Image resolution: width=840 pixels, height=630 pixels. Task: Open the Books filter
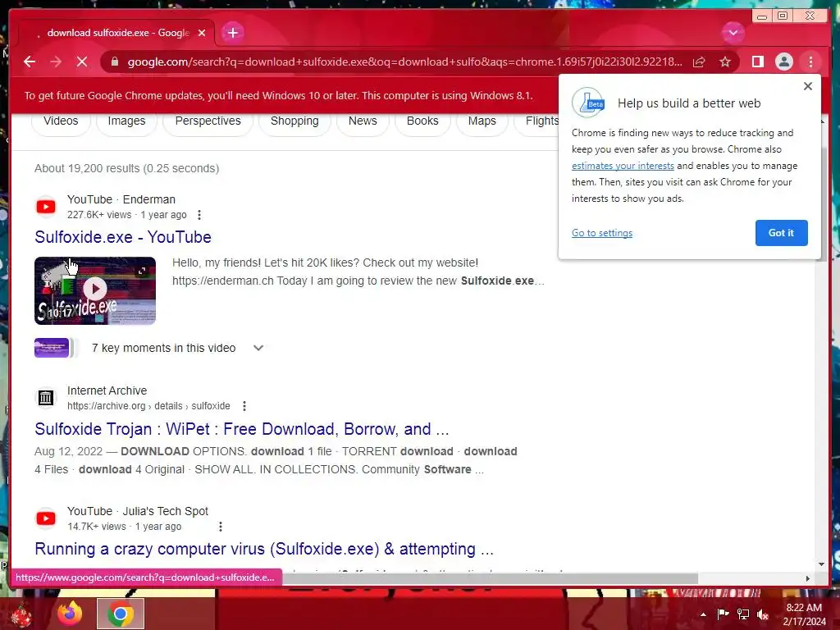click(x=422, y=121)
